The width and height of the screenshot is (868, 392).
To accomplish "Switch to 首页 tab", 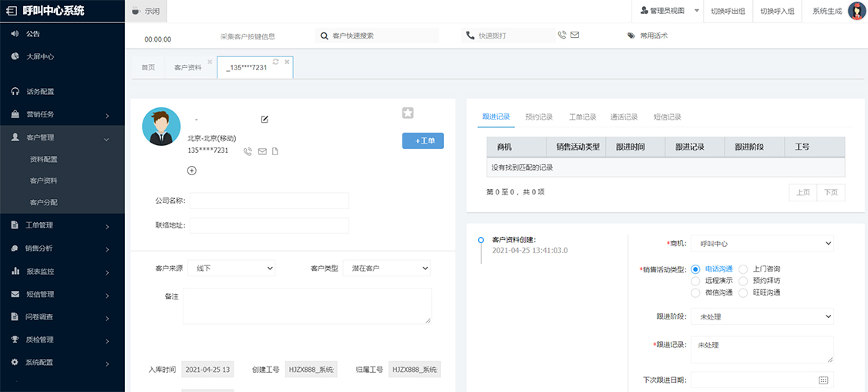I will pyautogui.click(x=148, y=68).
